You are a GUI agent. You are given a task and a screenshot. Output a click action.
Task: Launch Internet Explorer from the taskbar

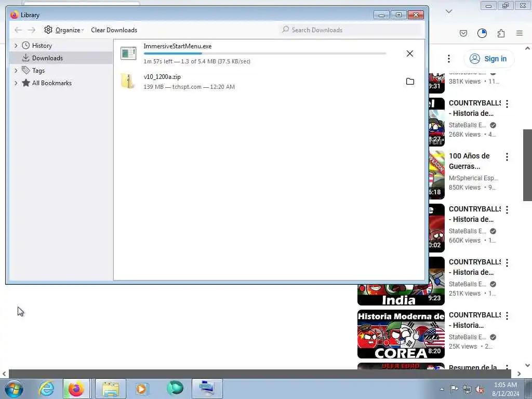(46, 389)
